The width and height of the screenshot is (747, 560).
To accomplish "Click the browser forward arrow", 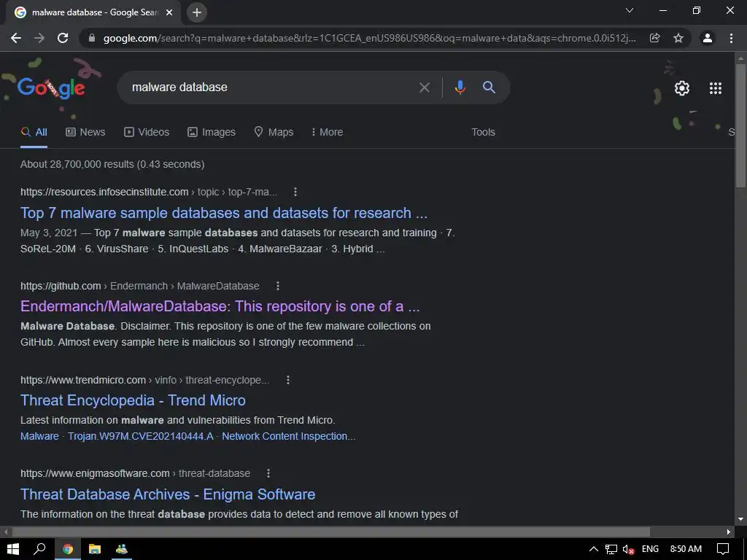I will [39, 38].
